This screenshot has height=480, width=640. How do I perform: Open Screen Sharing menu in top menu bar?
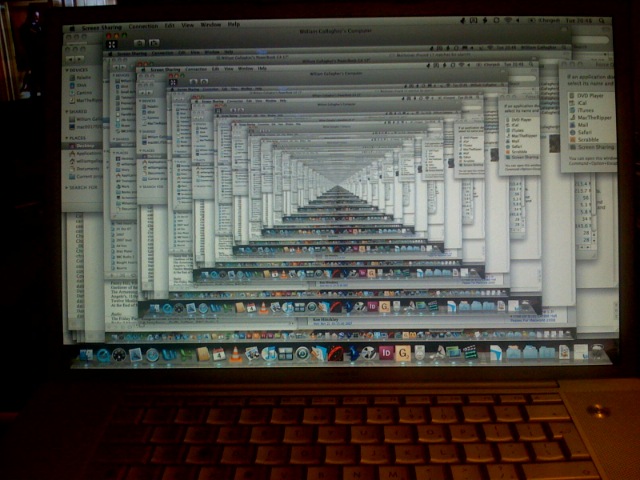pos(102,27)
